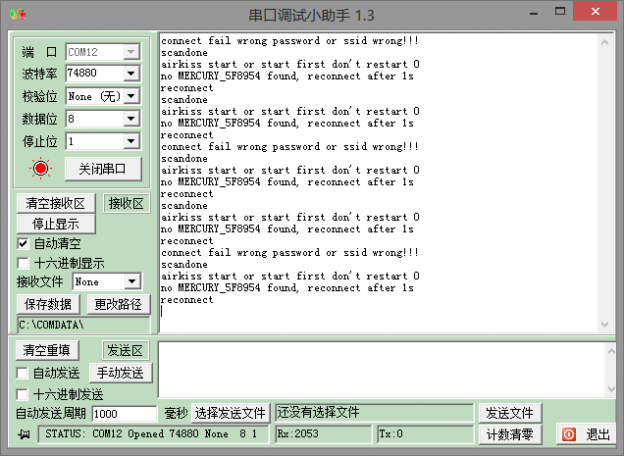Click the app icon in title bar
The width and height of the screenshot is (624, 456).
[18, 15]
